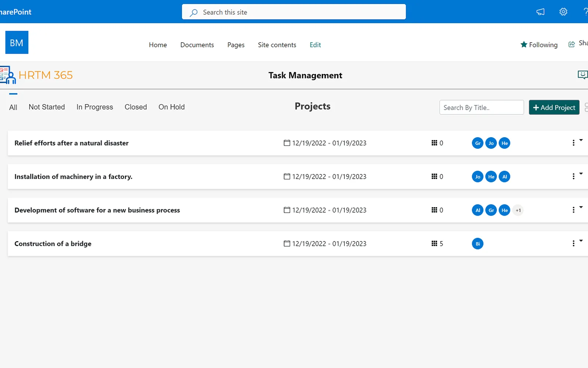Image resolution: width=588 pixels, height=368 pixels.
Task: Click the Edit link in navigation
Action: click(x=315, y=45)
